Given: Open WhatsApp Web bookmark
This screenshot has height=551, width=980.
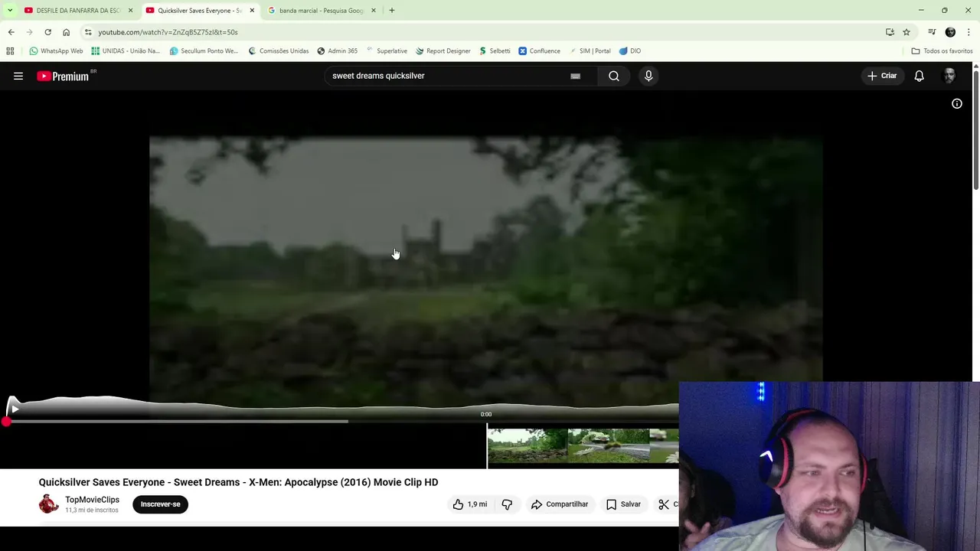Looking at the screenshot, I should tap(56, 51).
